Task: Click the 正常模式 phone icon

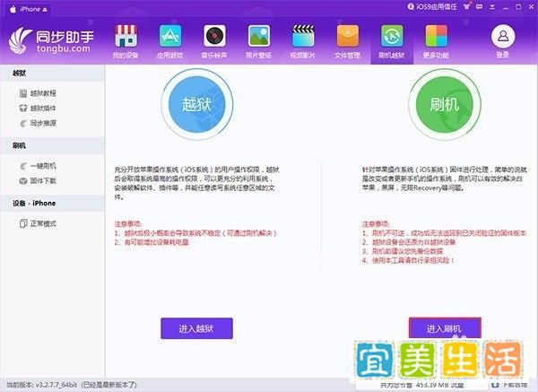Action: coord(23,223)
